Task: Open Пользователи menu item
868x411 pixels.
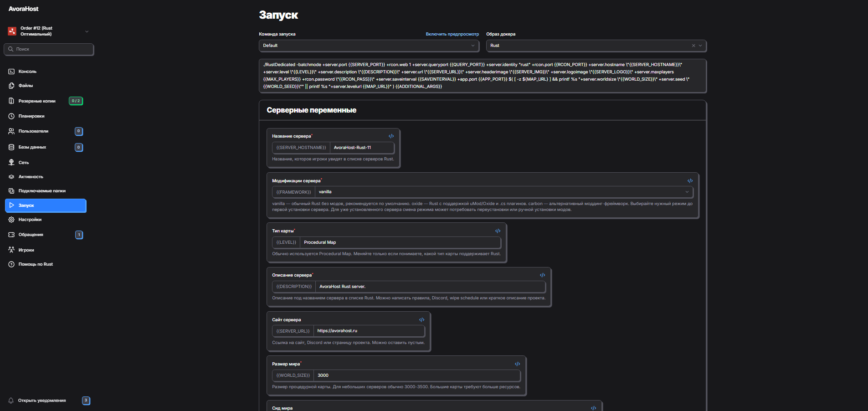Action: pyautogui.click(x=46, y=131)
